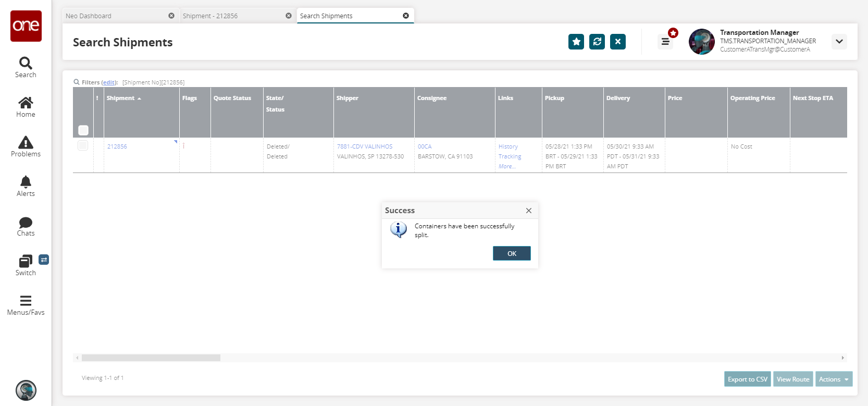This screenshot has height=406, width=868.
Task: Click the scroll-right arrow of the table scrollbar
Action: (842, 358)
